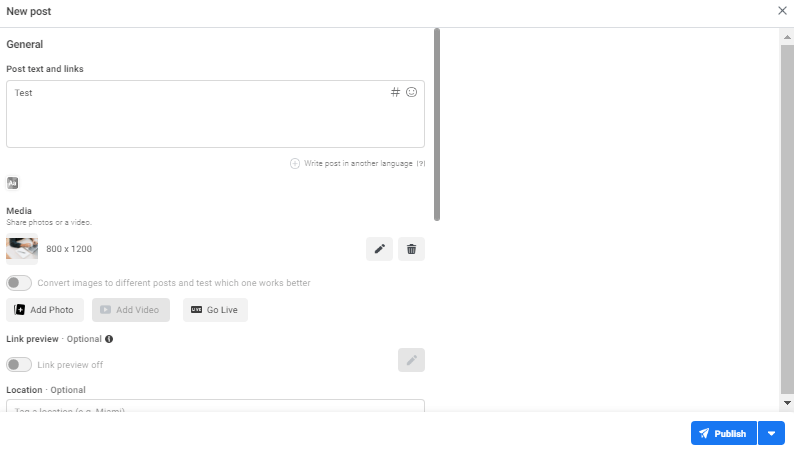Expand the Publish options dropdown arrow
This screenshot has width=794, height=451.
pyautogui.click(x=771, y=433)
